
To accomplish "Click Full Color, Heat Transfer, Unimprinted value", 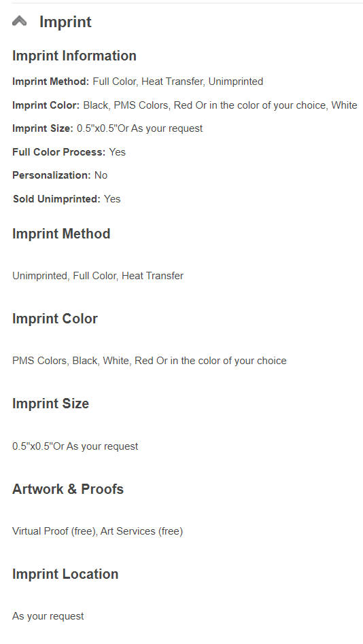I will coord(177,82).
